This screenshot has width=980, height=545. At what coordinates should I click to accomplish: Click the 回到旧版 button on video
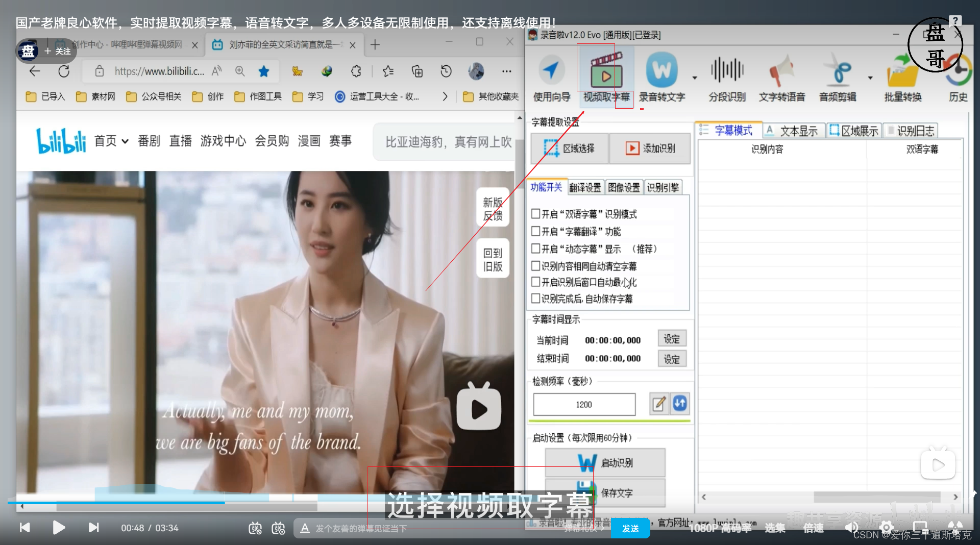493,259
